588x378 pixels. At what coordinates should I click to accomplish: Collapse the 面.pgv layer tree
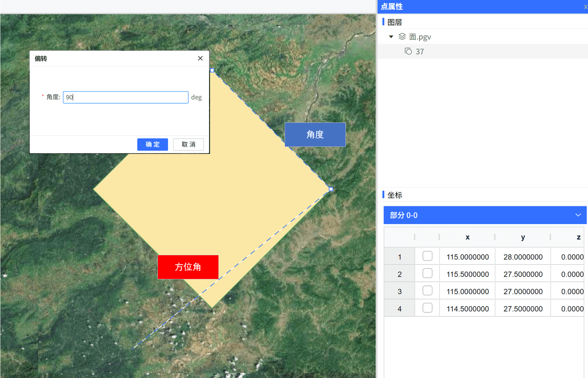[x=391, y=37]
